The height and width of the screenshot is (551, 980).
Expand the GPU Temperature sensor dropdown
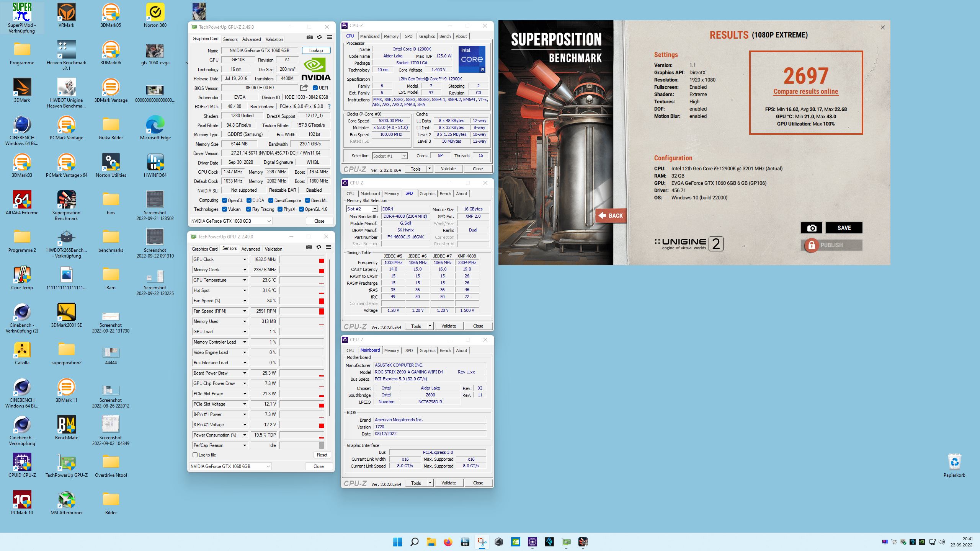click(245, 280)
